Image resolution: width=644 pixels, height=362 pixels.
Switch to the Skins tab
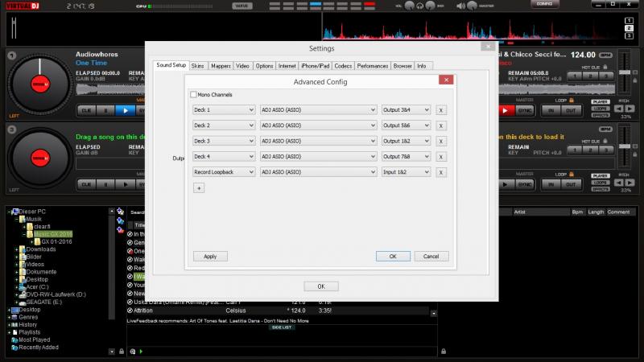tap(197, 66)
